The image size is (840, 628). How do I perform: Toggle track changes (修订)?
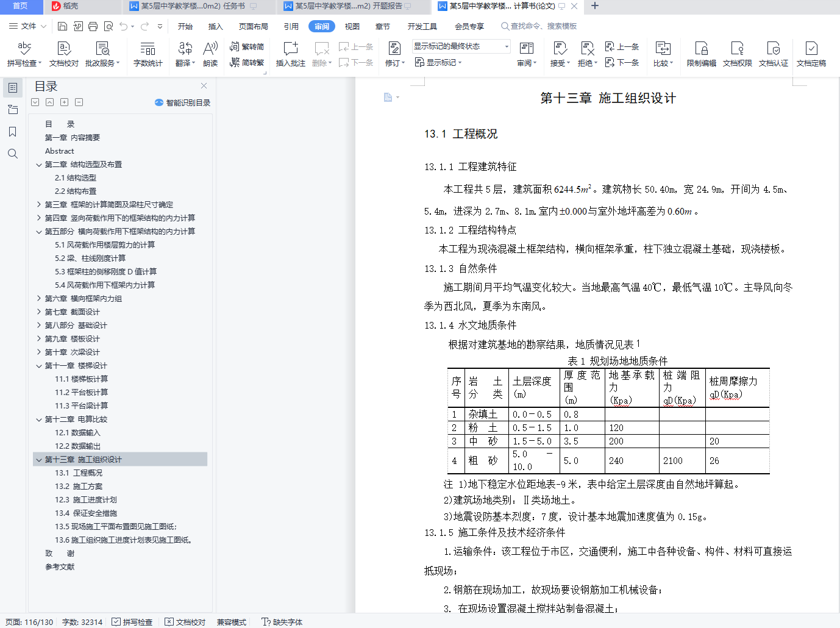coord(395,54)
